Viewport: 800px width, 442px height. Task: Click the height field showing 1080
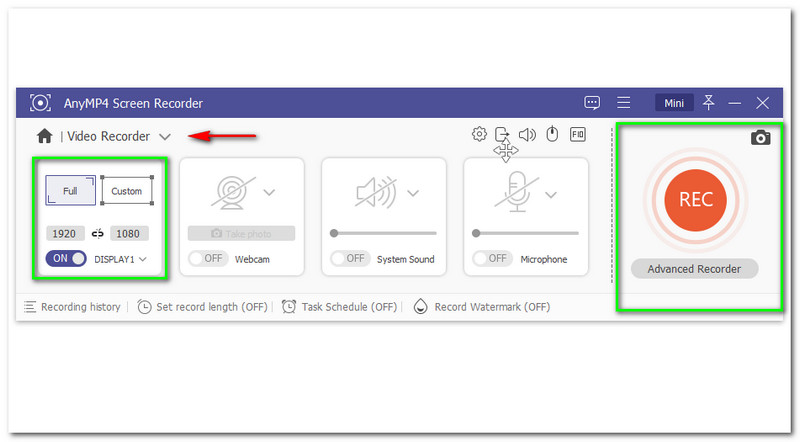129,234
